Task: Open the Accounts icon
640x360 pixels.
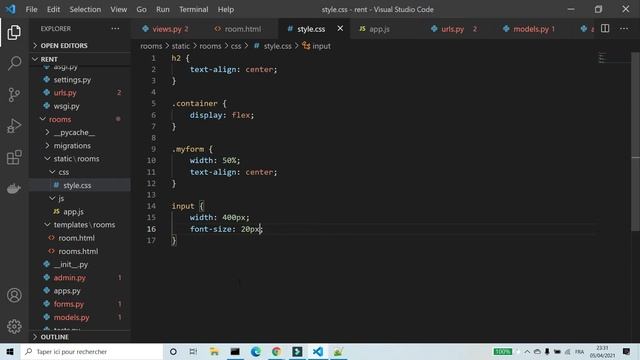Action: [x=14, y=295]
